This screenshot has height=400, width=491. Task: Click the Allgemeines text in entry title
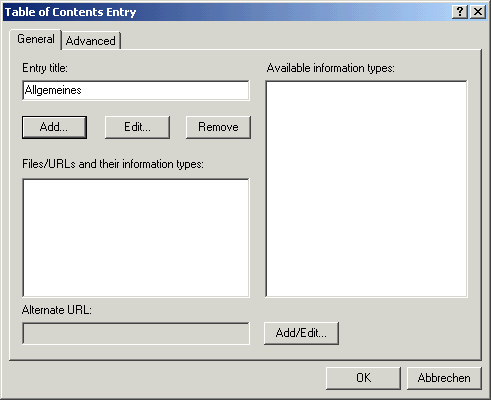pyautogui.click(x=53, y=90)
